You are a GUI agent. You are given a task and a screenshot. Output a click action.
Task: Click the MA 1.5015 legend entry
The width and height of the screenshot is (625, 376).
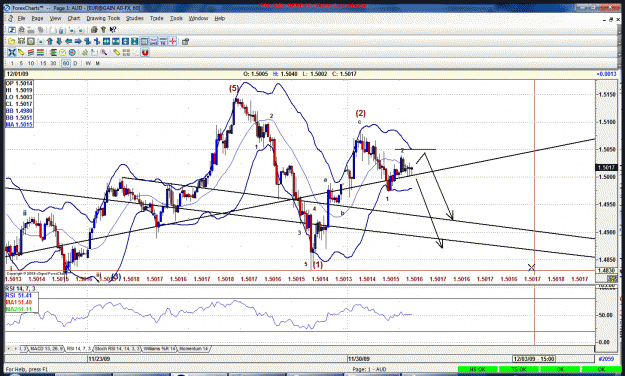tap(19, 124)
